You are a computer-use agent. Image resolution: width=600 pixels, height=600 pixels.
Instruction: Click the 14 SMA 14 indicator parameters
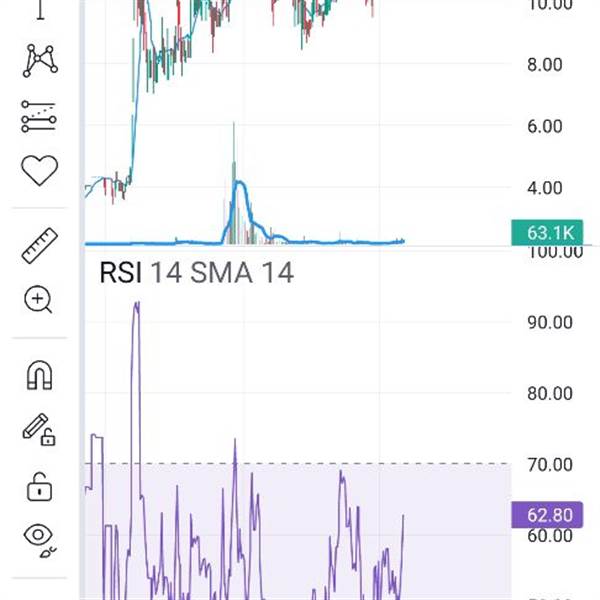tap(222, 272)
